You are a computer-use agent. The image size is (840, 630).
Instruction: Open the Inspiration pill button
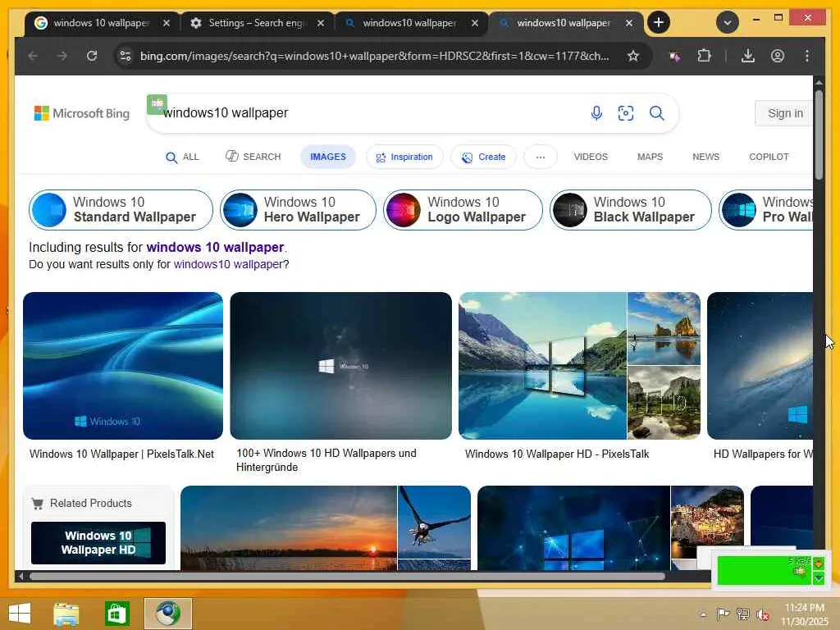coord(404,157)
